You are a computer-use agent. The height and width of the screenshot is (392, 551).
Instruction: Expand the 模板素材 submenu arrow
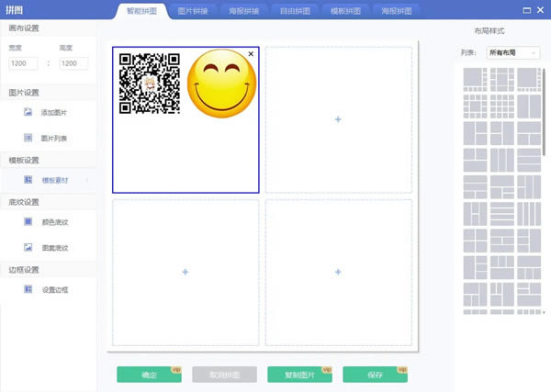point(87,180)
